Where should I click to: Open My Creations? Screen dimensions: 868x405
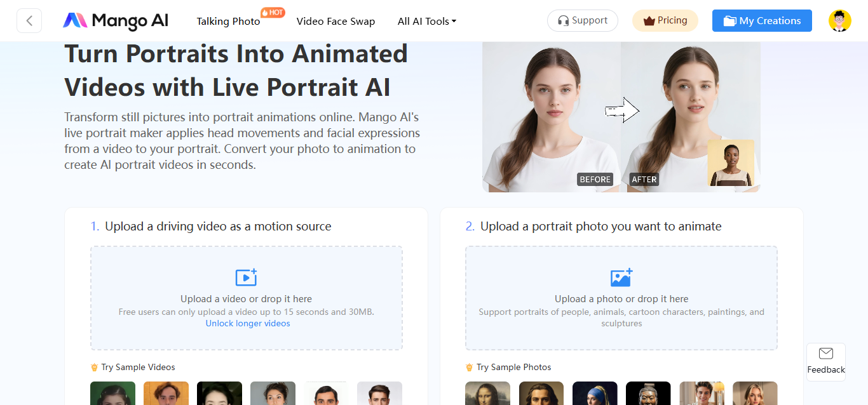pyautogui.click(x=762, y=20)
